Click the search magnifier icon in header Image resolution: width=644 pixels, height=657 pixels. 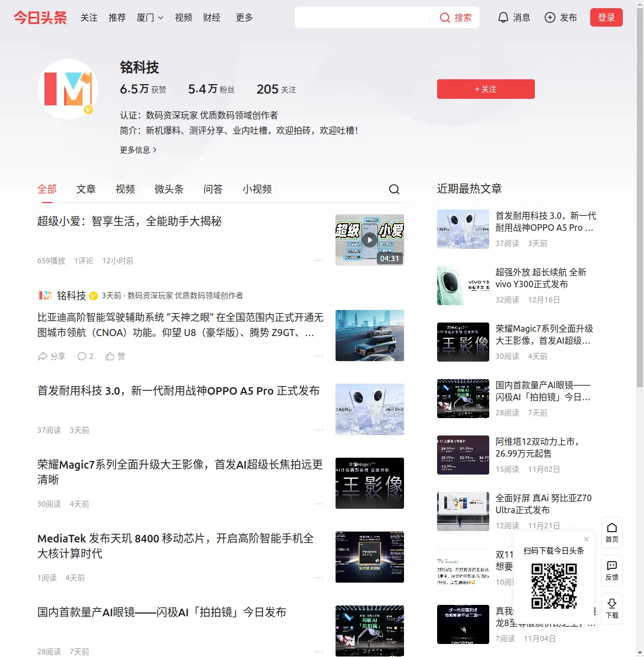[445, 18]
